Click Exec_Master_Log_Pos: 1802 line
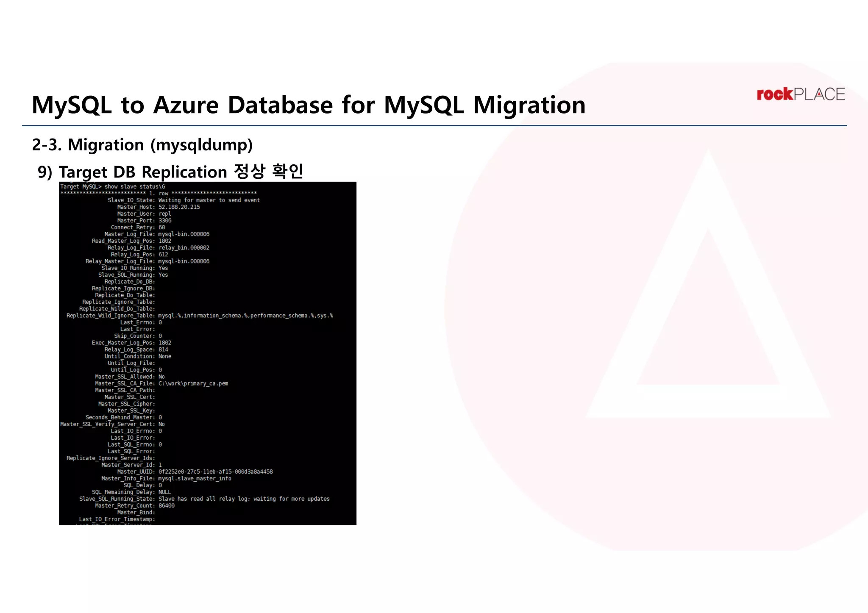Image resolution: width=868 pixels, height=613 pixels. click(x=131, y=342)
